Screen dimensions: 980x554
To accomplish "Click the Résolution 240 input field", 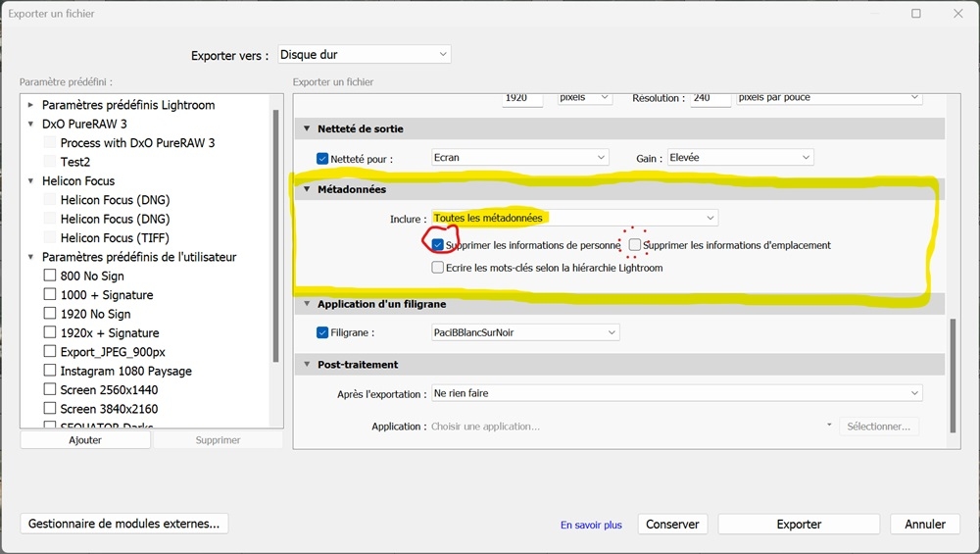I will 710,99.
